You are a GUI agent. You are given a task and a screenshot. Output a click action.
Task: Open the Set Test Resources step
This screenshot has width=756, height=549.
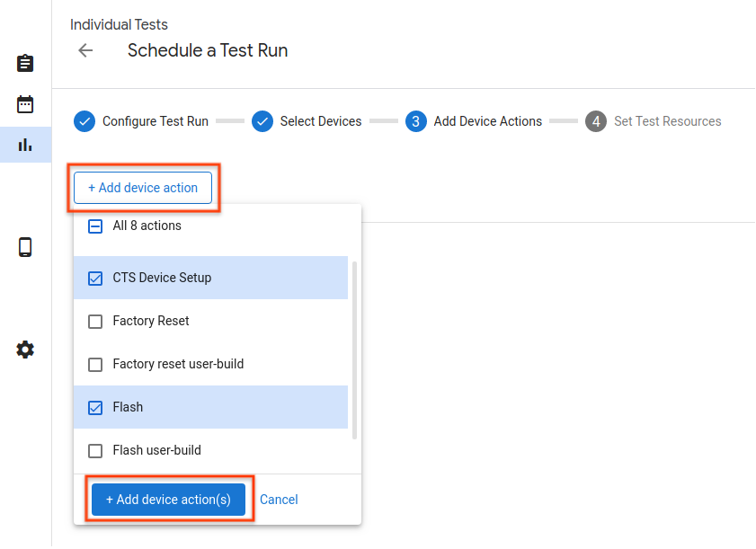point(596,120)
